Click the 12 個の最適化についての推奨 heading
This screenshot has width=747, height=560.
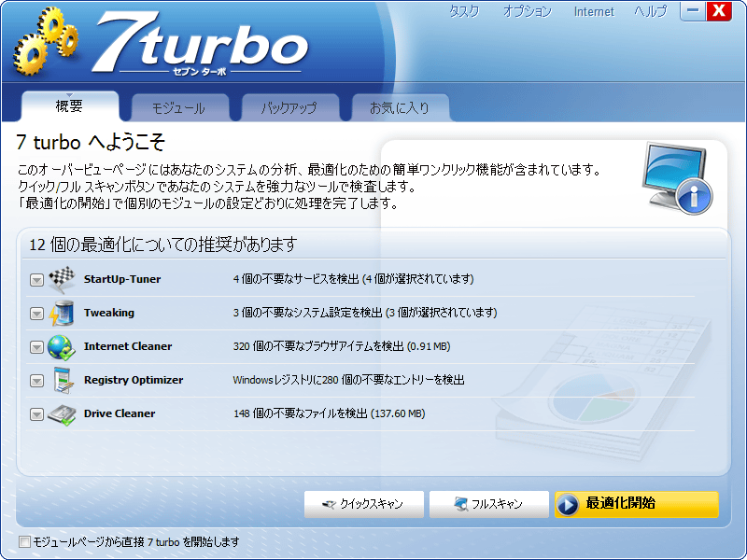pyautogui.click(x=163, y=245)
